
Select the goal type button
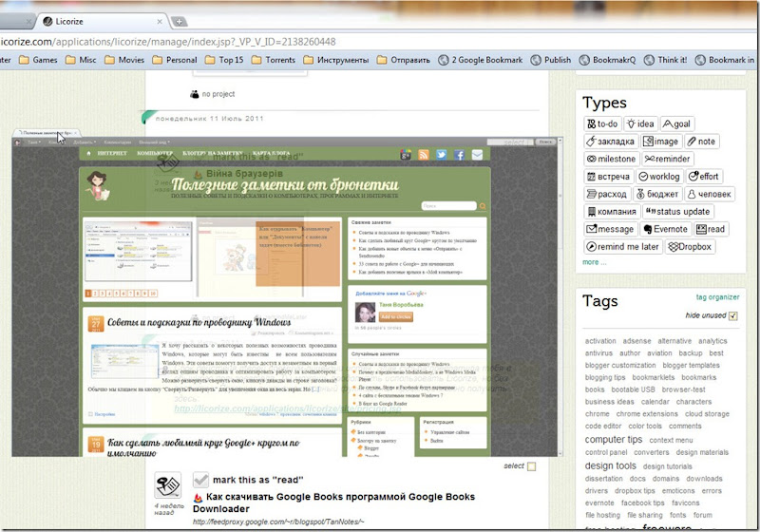[676, 124]
